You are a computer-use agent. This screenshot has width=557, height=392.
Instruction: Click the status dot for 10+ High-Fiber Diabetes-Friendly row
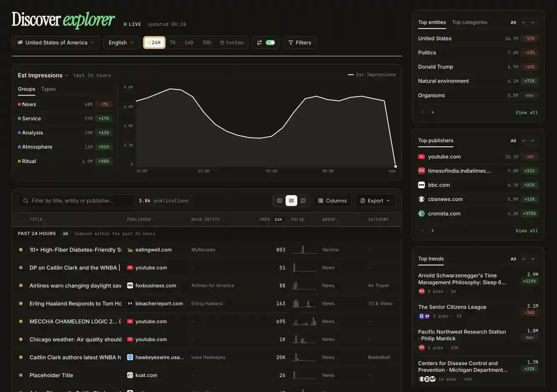(x=21, y=250)
